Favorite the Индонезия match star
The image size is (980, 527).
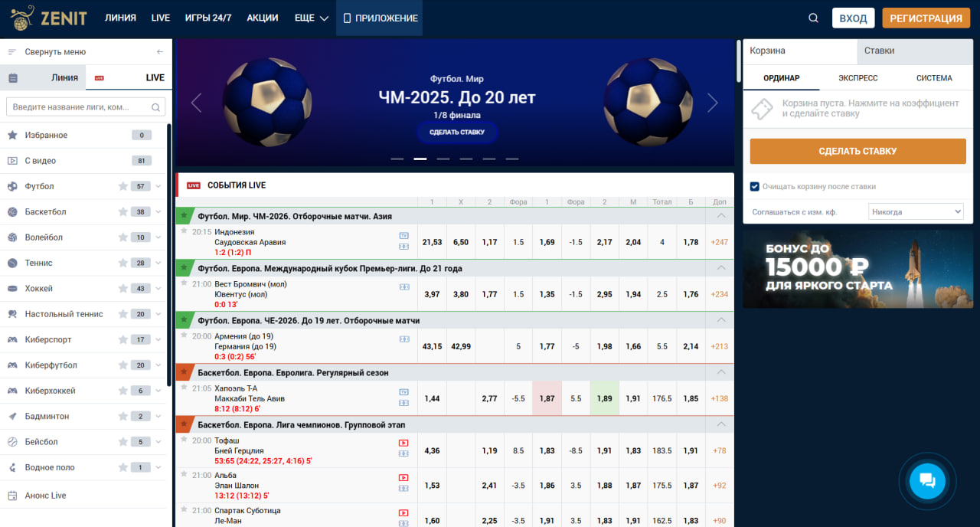[x=184, y=231]
